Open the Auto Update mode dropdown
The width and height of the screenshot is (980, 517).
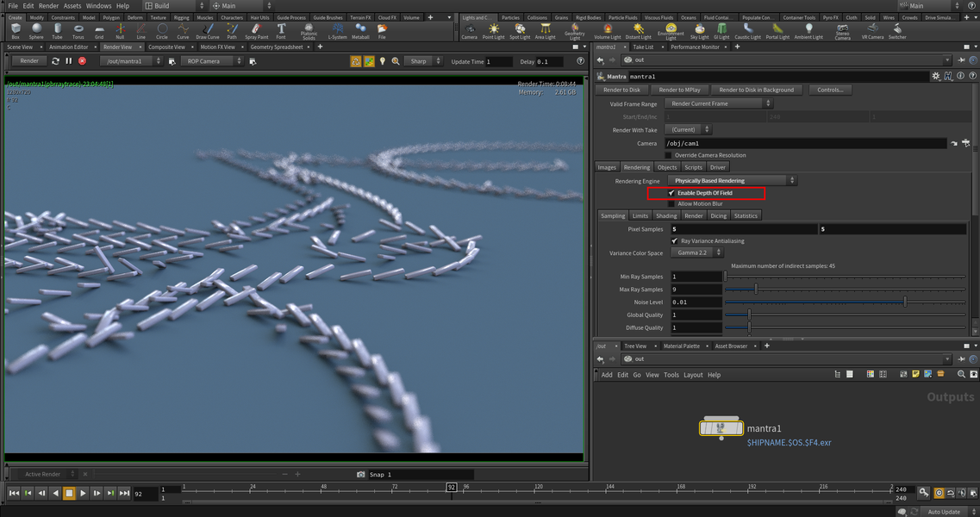point(947,511)
